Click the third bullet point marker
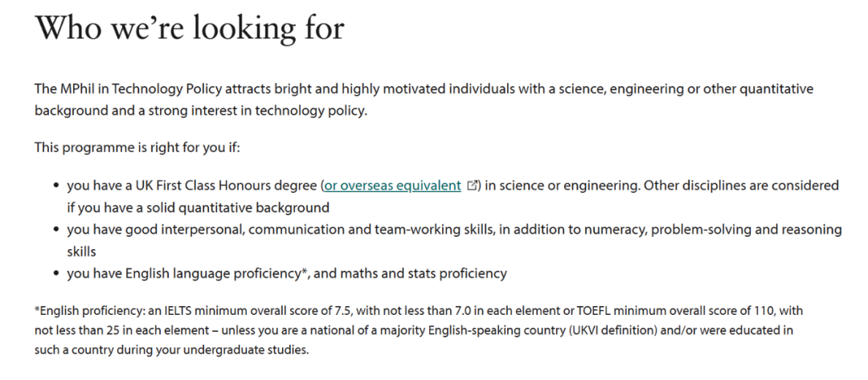The height and width of the screenshot is (380, 868). 56,273
